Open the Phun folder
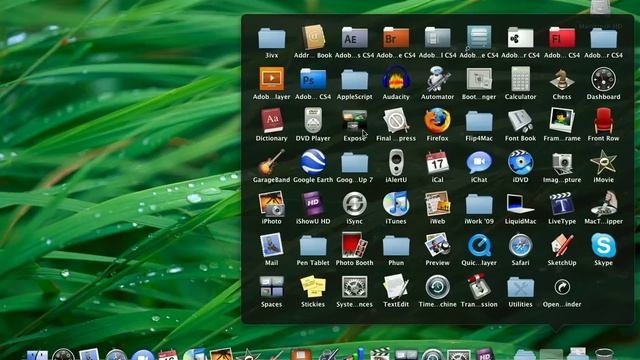 pos(396,246)
